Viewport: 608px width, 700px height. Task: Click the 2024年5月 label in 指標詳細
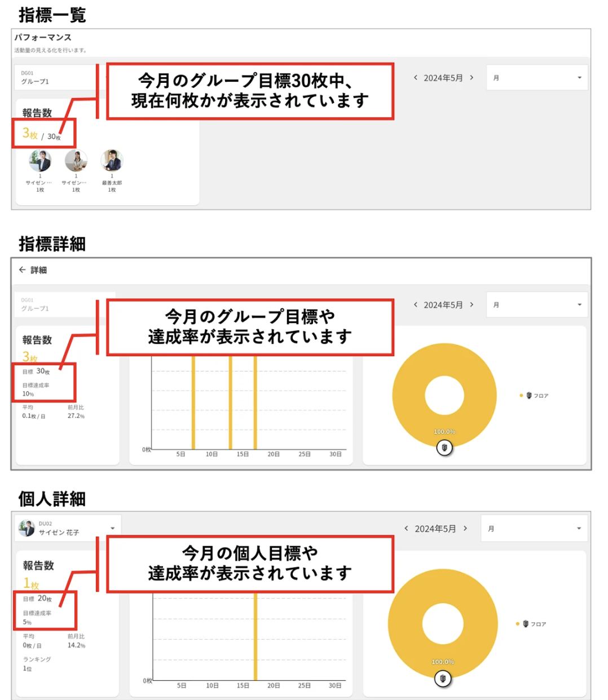coord(443,305)
